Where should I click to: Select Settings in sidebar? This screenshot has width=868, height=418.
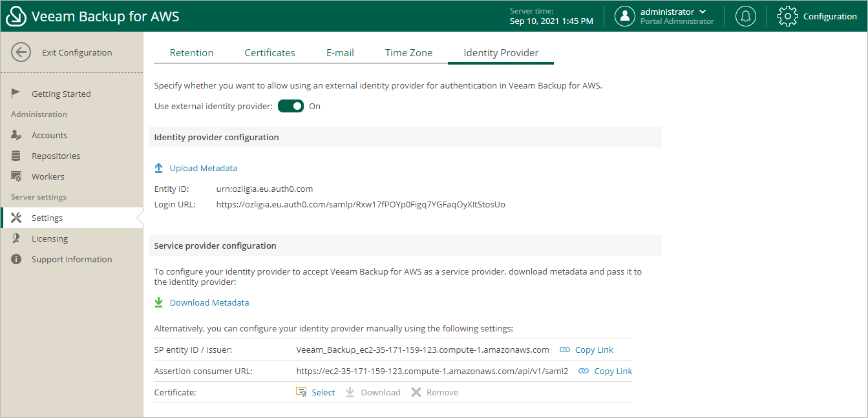point(72,218)
